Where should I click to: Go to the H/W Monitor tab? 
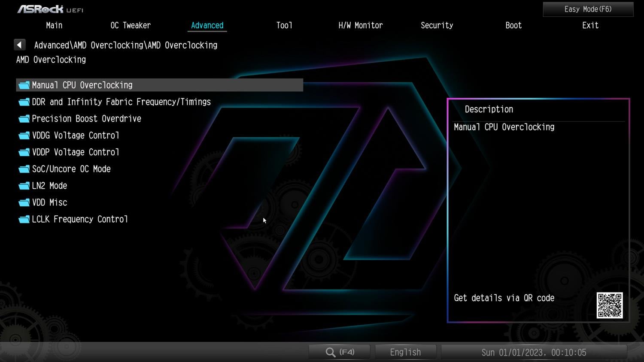360,25
